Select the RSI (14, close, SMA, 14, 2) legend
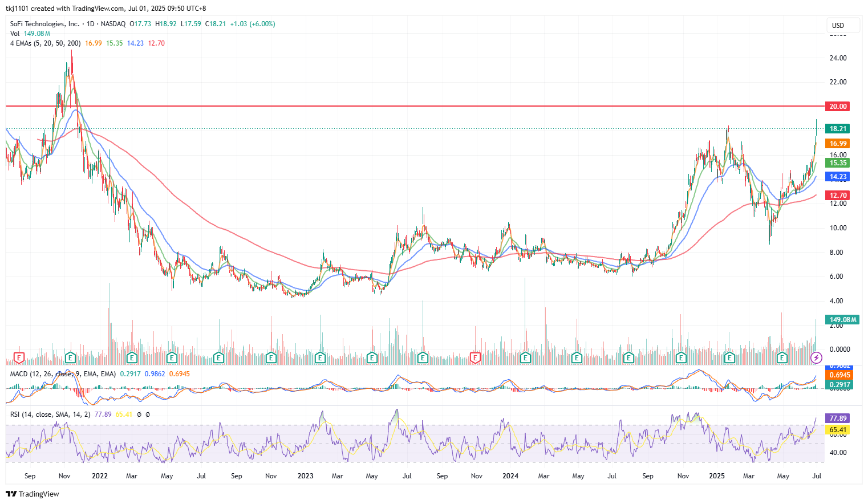This screenshot has height=504, width=868. [x=50, y=414]
